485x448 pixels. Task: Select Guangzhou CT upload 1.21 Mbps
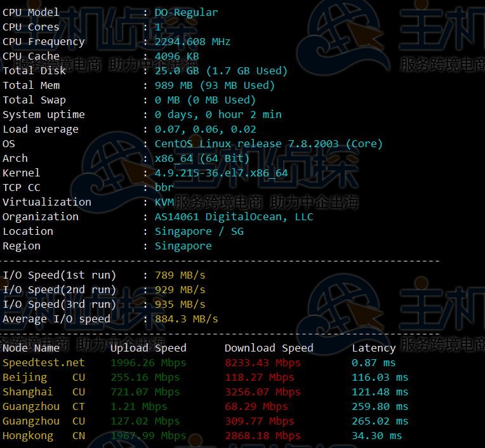pyautogui.click(x=139, y=407)
